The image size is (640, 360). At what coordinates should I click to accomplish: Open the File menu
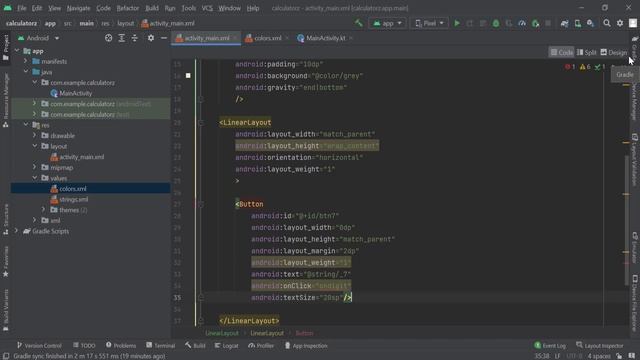tap(22, 8)
